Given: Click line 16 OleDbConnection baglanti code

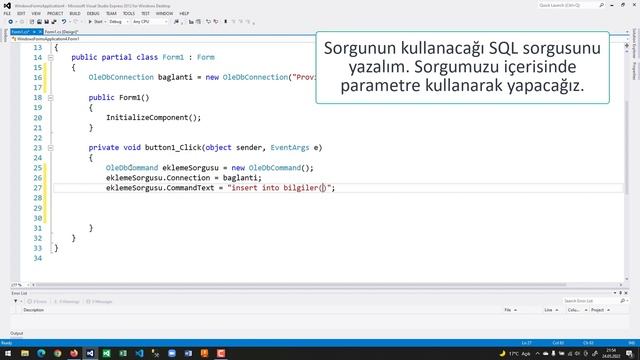Looking at the screenshot, I should coord(202,77).
